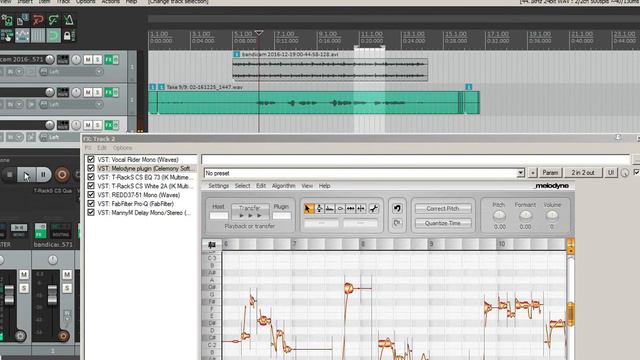Open the Melodyne Edit menu
The image size is (640, 360).
click(x=261, y=186)
